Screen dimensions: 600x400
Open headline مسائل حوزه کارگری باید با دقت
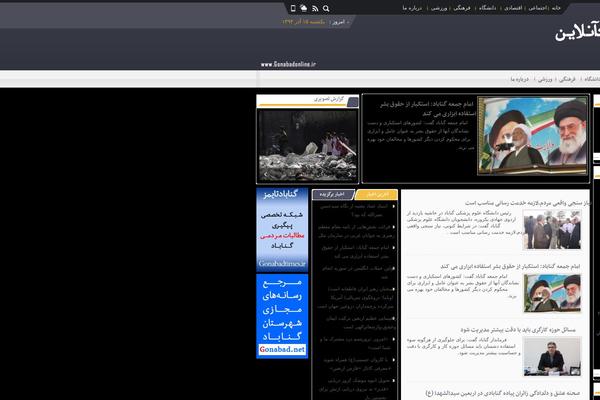(518, 329)
